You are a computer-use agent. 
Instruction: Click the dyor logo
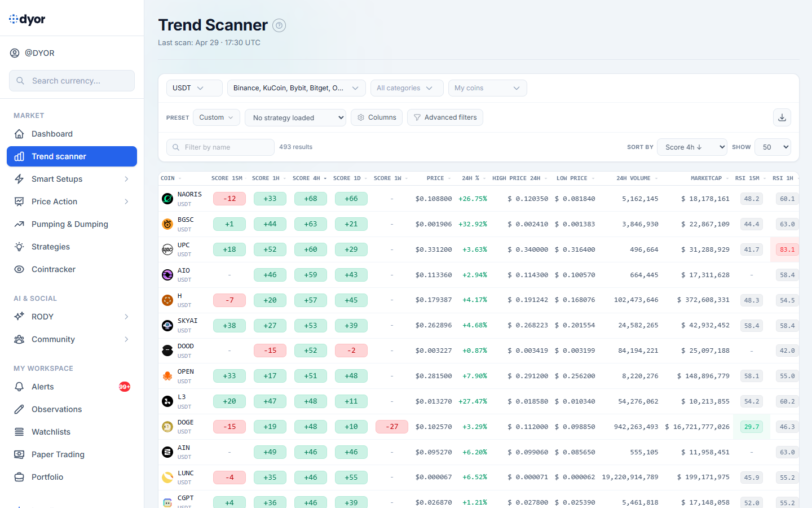click(27, 19)
